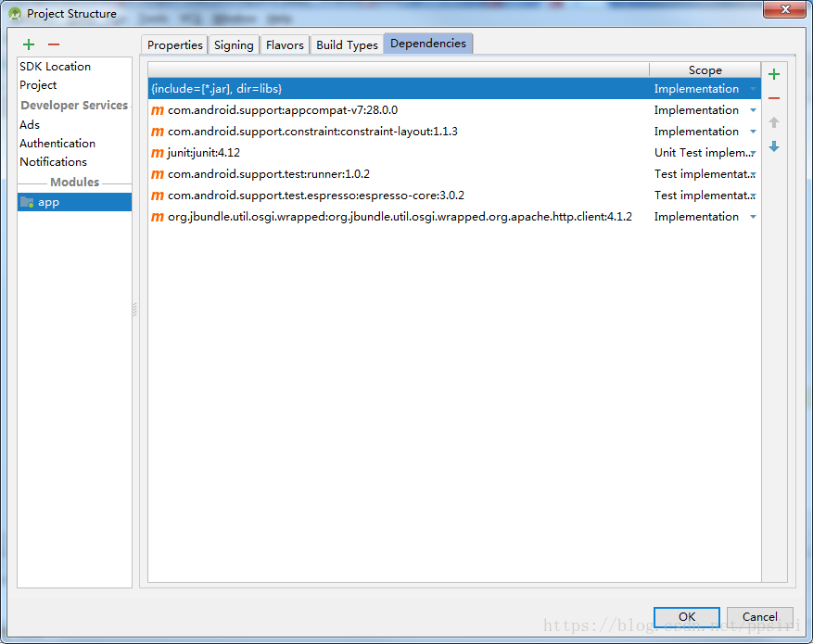
Task: Click Unit Test implementation scope cell
Action: [705, 153]
